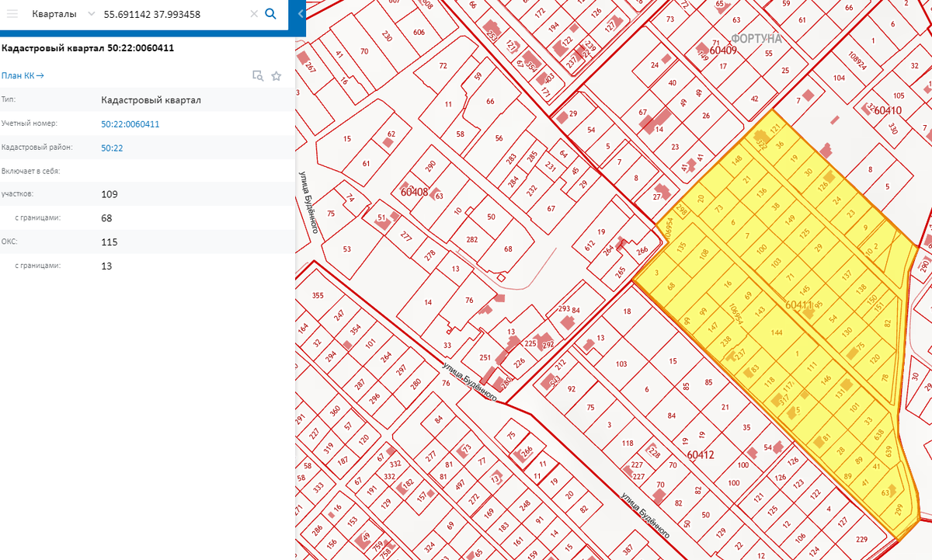Click quarter label 60411 on highlighted area

coord(798,305)
